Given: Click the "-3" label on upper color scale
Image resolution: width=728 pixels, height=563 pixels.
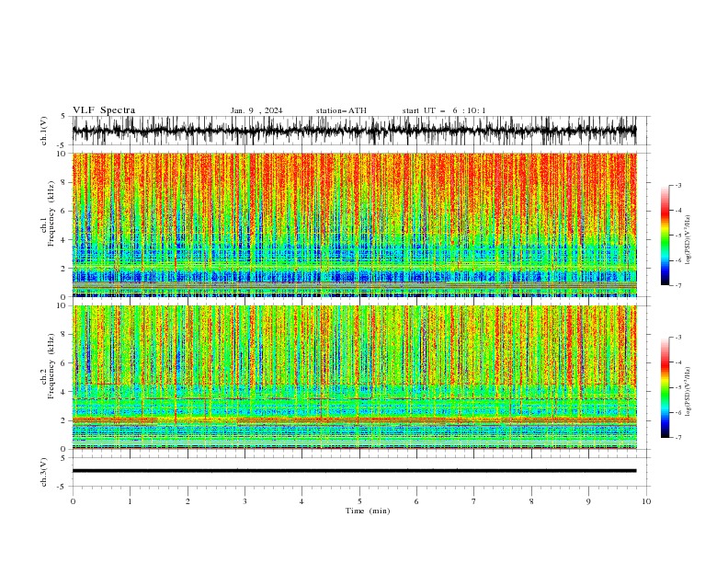Looking at the screenshot, I should click(678, 185).
